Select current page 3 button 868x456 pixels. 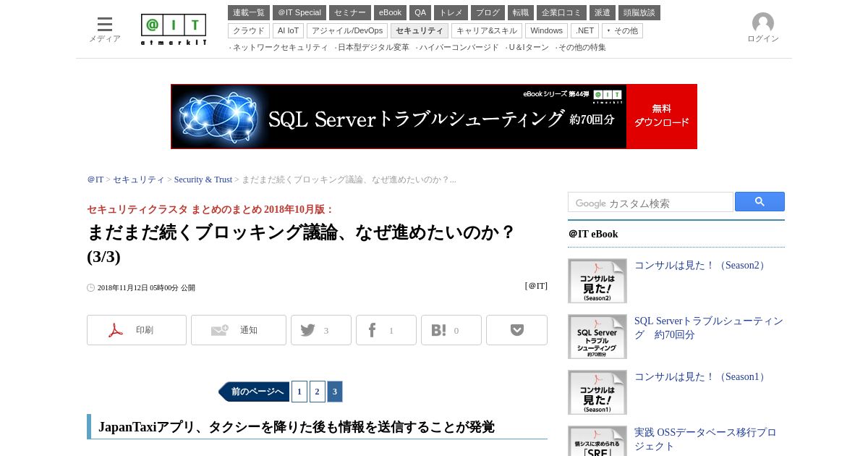335,392
